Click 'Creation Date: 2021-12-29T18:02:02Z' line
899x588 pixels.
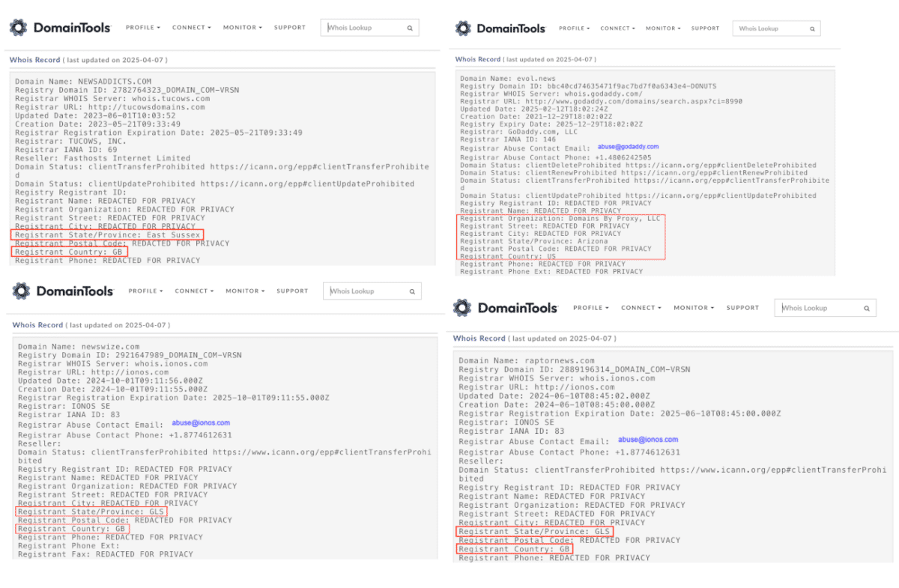(535, 117)
